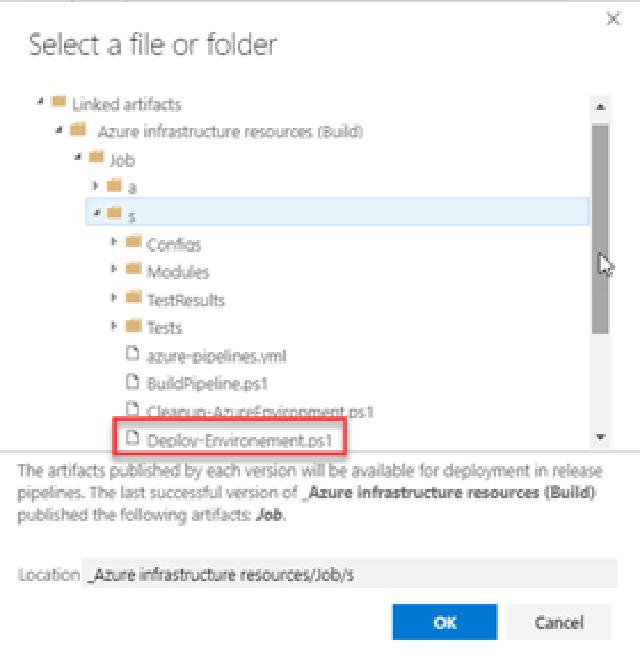Select the Configs folder icon

[133, 242]
